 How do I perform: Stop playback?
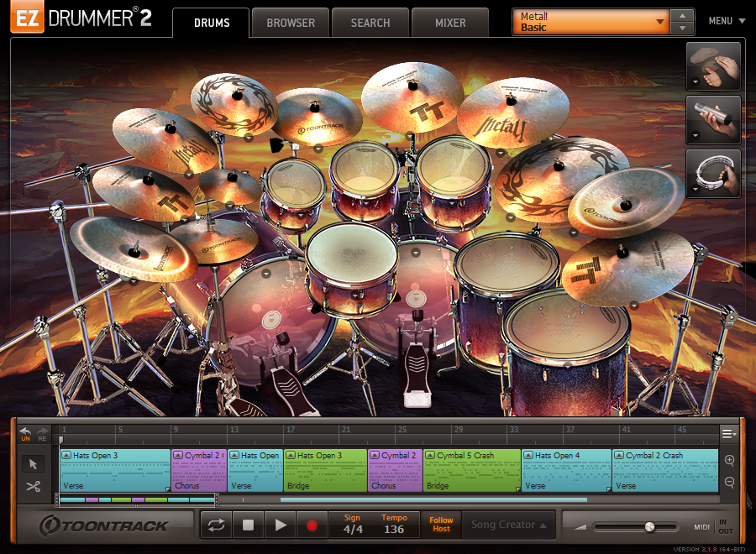(248, 525)
